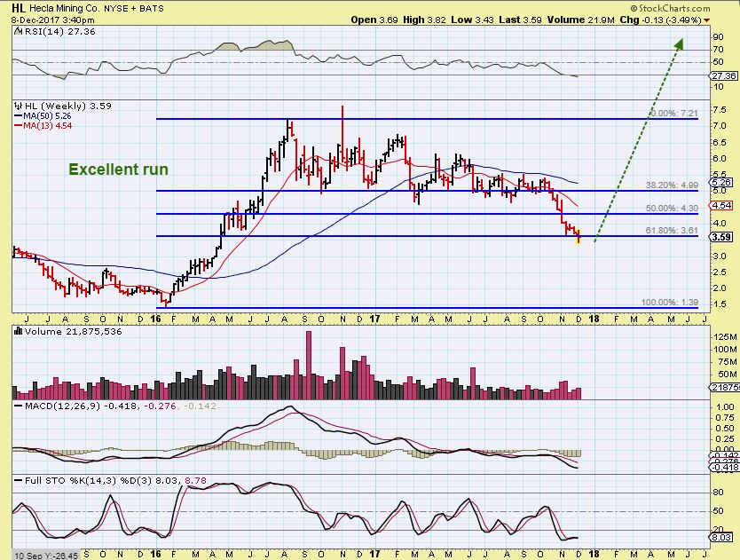Click the Low 3.43 quote value
This screenshot has width=740, height=560.
tap(472, 20)
